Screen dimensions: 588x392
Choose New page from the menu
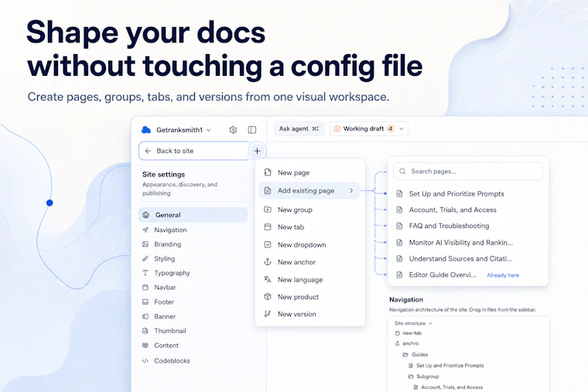pos(309,172)
